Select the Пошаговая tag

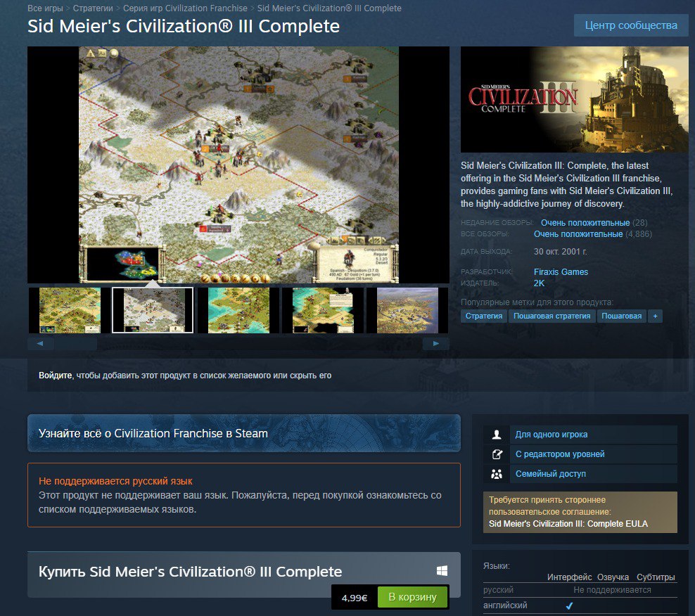[x=621, y=316]
